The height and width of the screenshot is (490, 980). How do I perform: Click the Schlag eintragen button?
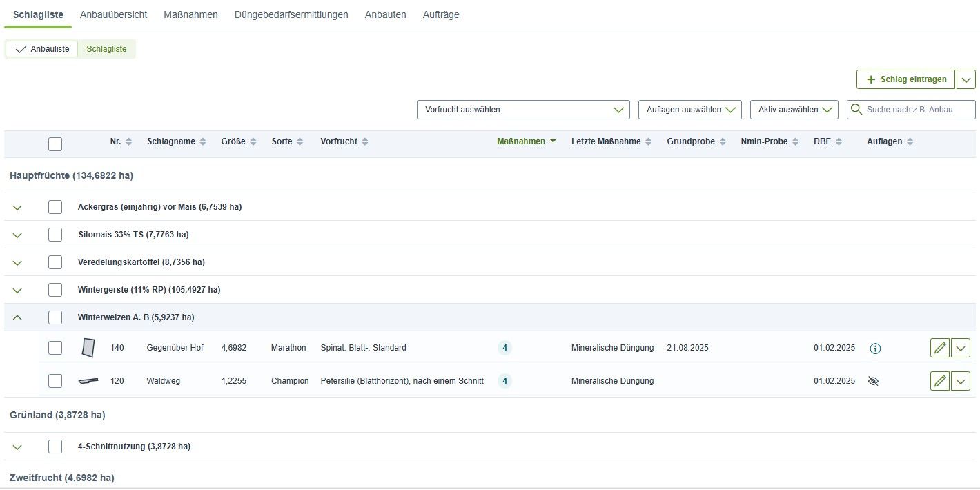click(905, 79)
